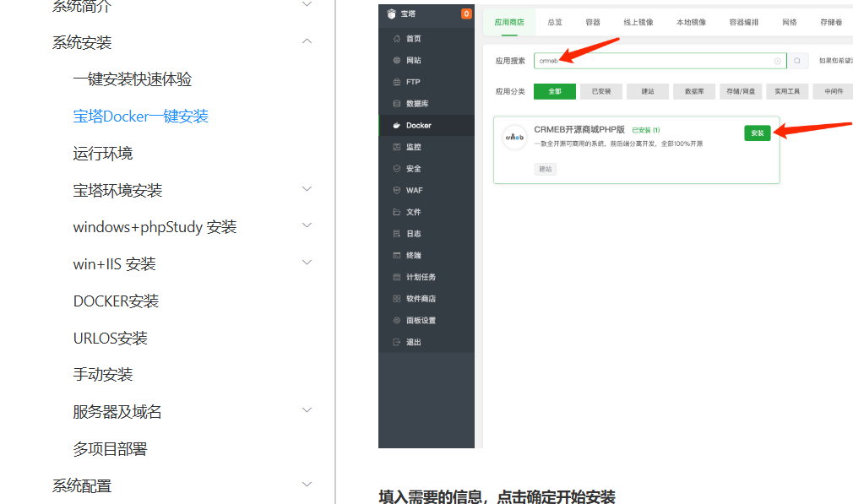Screen dimensions: 853x504
Task: Open the 手动安装 doc page
Action: tap(103, 375)
